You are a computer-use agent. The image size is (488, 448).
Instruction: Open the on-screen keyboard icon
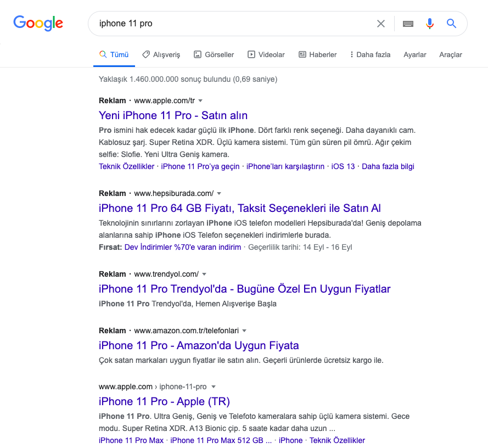pos(408,24)
